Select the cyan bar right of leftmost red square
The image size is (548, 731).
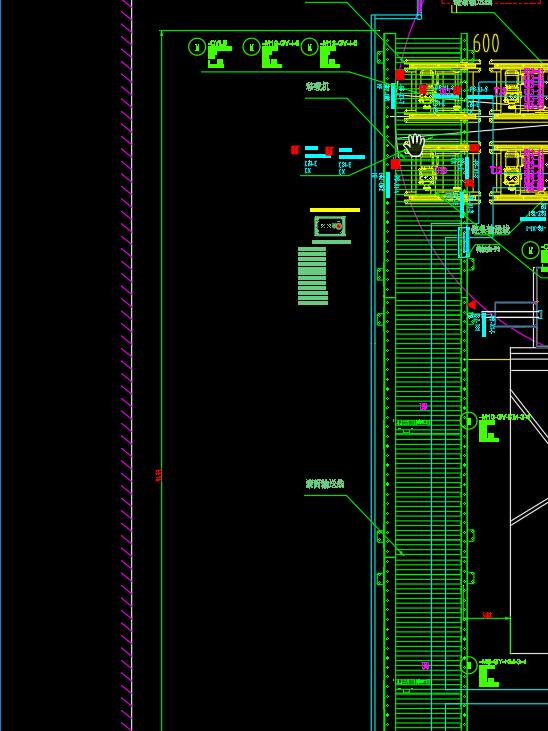coord(312,148)
